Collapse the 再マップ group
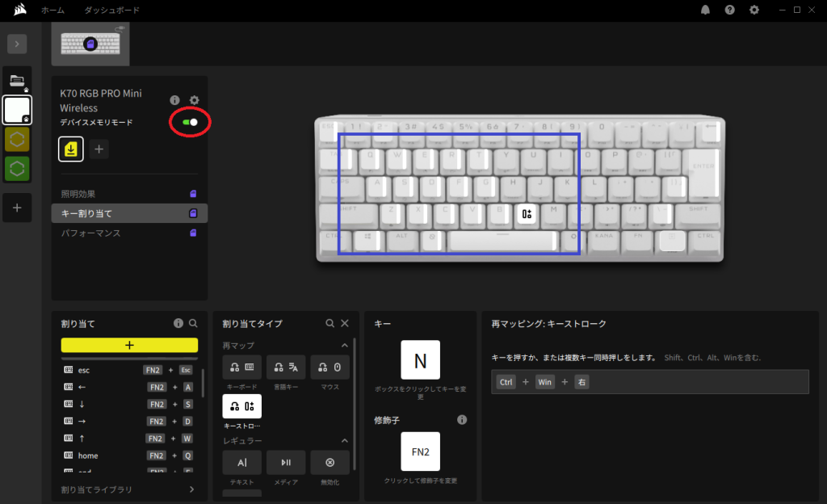Screen dimensions: 827x504 click(x=344, y=346)
